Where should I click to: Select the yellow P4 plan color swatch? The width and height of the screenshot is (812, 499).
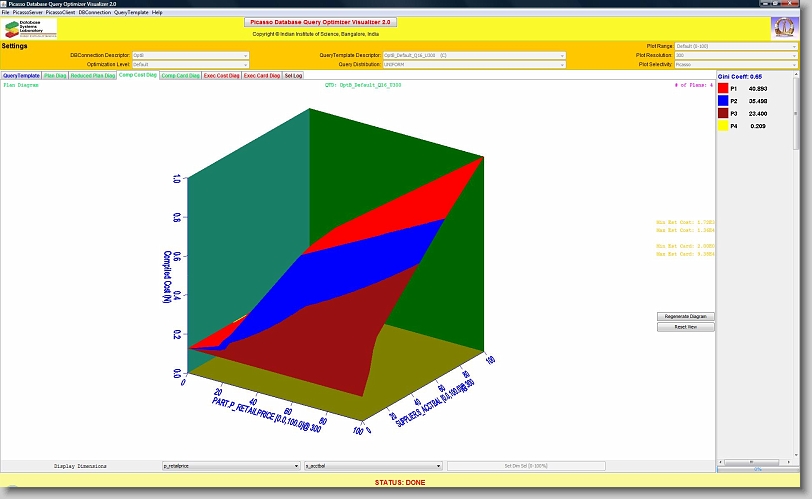click(724, 127)
